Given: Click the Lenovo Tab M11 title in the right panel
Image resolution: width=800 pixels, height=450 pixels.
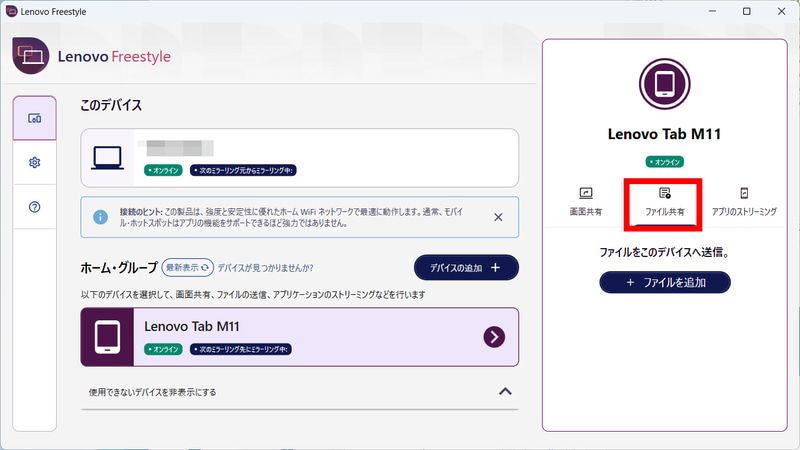Looking at the screenshot, I should tap(664, 134).
